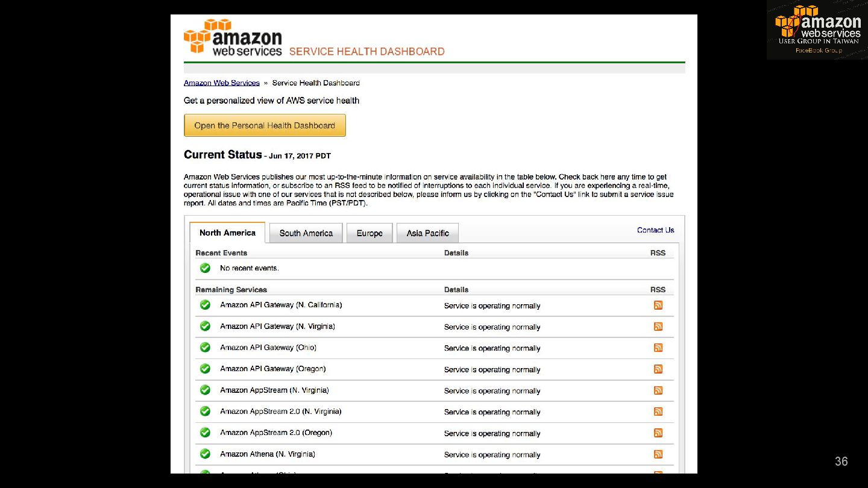Select the North America tab
The image size is (868, 488).
pos(227,233)
